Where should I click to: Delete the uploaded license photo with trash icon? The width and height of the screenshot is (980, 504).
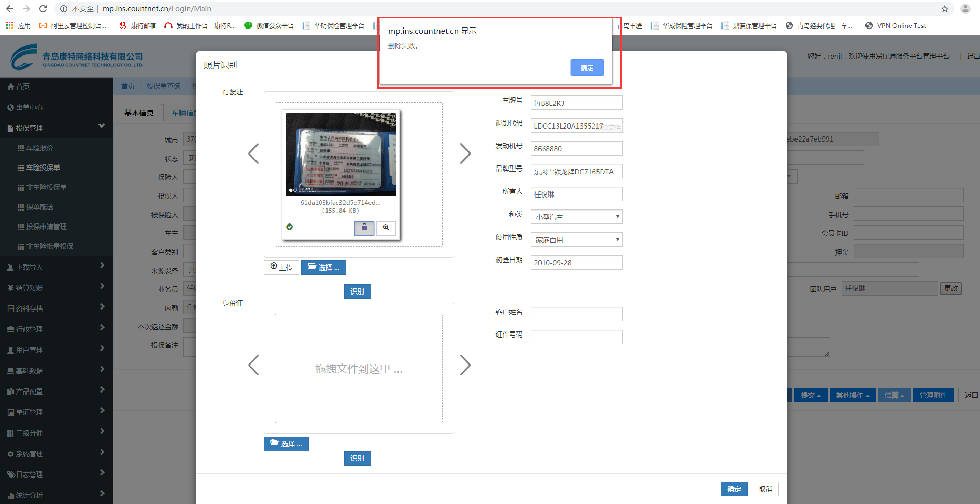coord(364,228)
